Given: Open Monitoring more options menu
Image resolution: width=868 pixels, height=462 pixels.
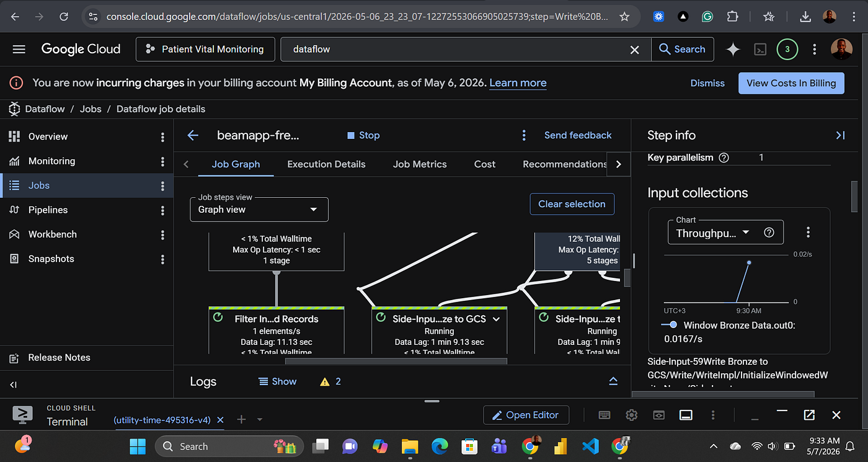Looking at the screenshot, I should [x=162, y=161].
